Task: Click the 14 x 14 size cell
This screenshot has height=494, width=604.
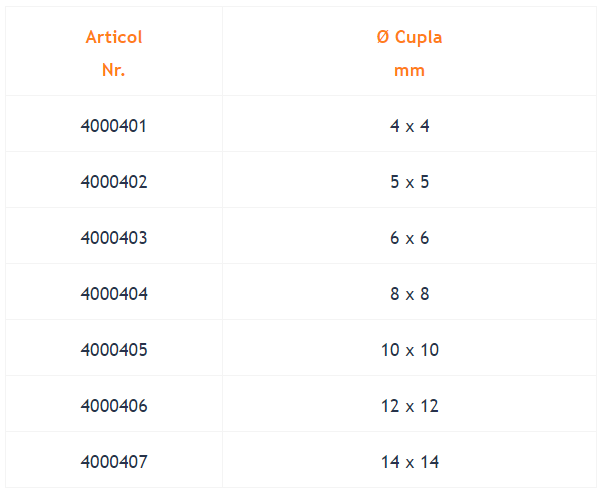Action: pos(409,462)
